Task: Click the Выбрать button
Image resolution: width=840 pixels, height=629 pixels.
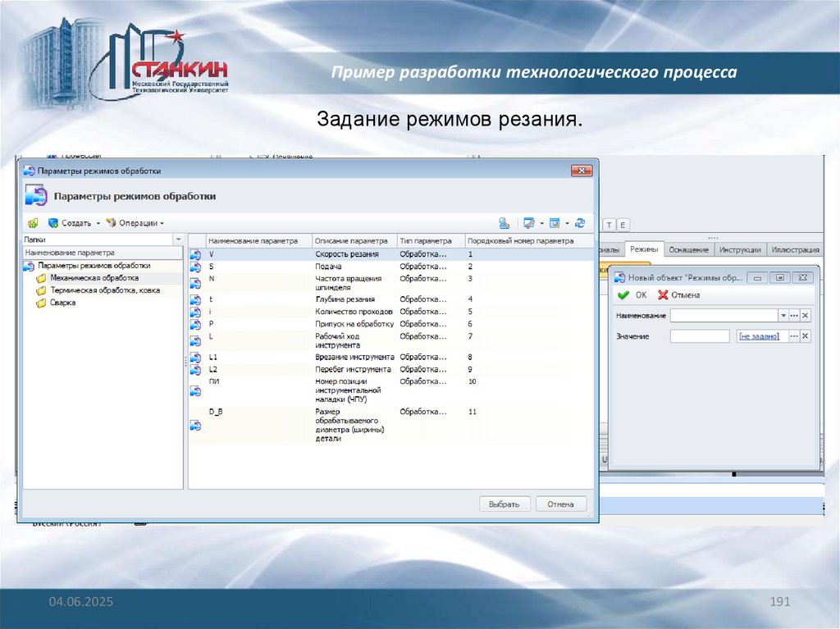Action: (x=504, y=504)
